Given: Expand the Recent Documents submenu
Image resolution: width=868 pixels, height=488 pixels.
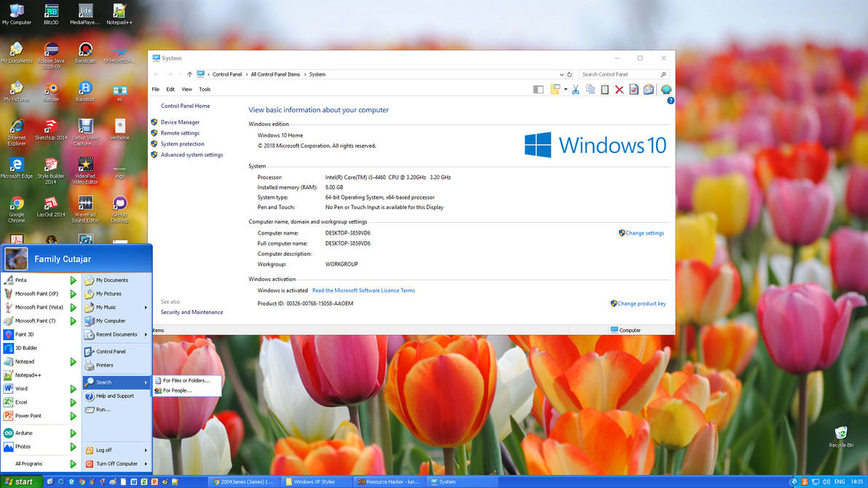Looking at the screenshot, I should point(115,334).
